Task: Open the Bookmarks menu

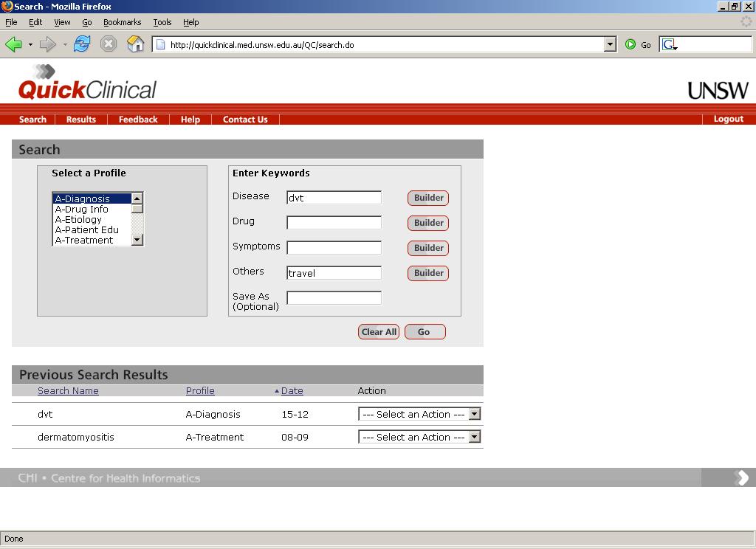Action: [122, 22]
